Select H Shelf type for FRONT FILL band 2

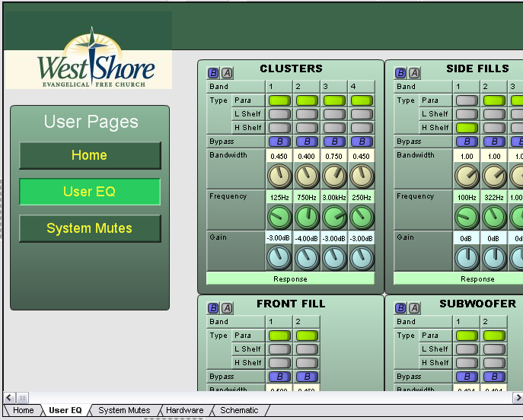[x=307, y=363]
